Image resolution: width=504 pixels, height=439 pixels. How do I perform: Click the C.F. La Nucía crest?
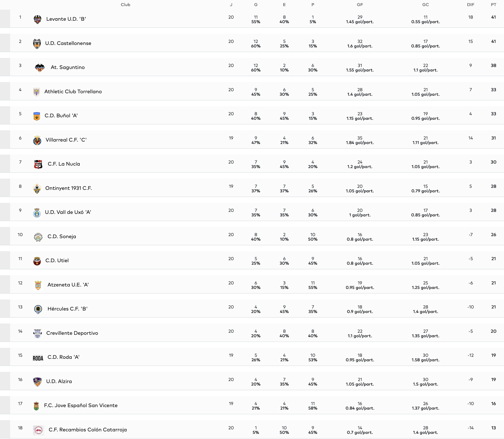tap(38, 164)
